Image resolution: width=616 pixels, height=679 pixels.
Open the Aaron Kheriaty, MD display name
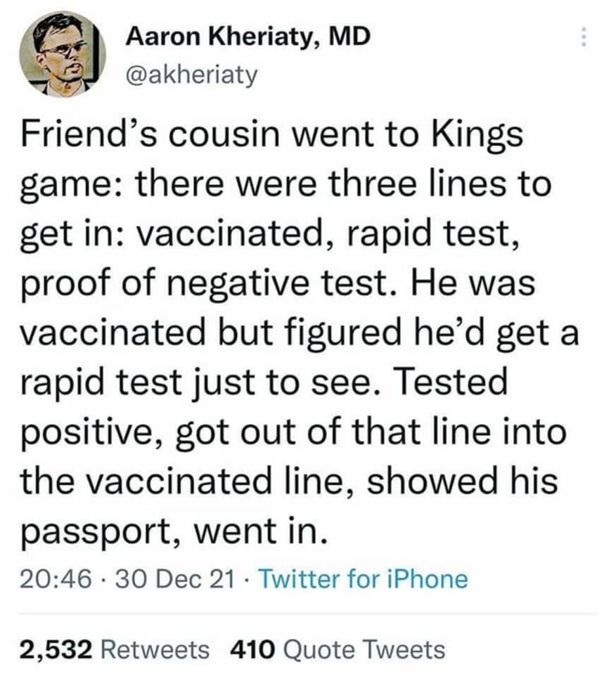tap(248, 37)
